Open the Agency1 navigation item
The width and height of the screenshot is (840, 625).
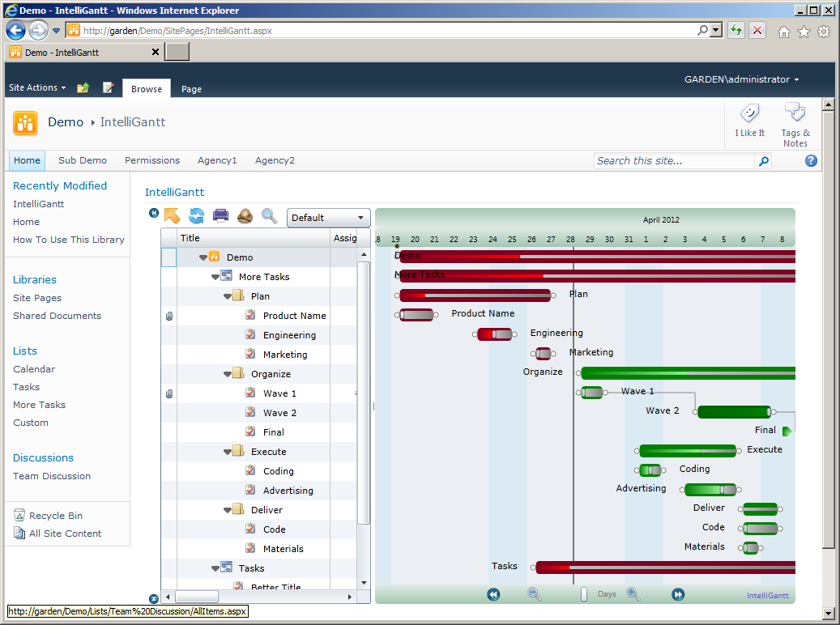tap(217, 160)
